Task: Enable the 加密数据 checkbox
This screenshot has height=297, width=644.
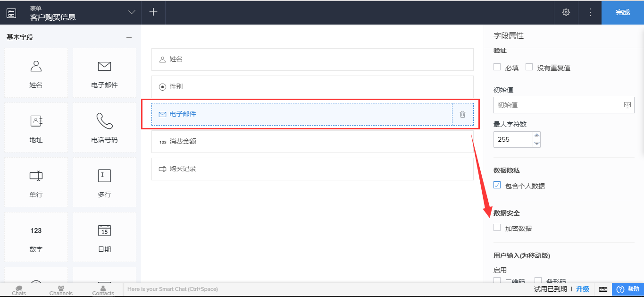Action: click(497, 228)
